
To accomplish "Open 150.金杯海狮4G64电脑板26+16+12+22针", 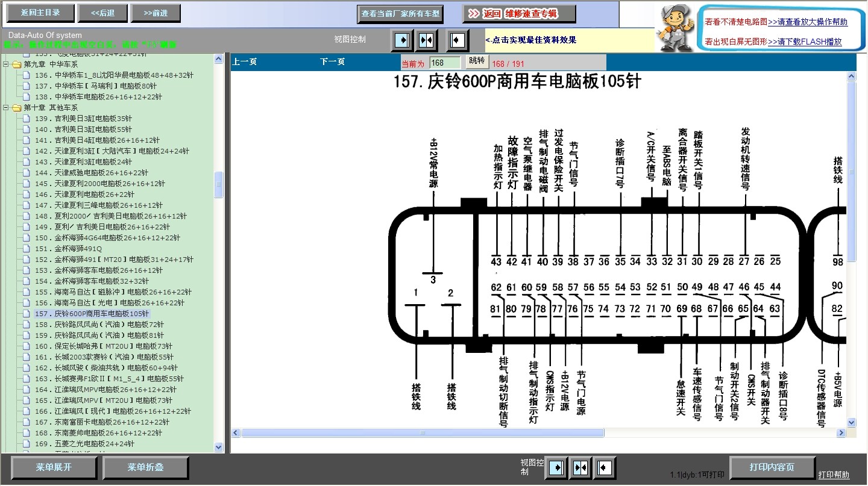I will coord(107,238).
